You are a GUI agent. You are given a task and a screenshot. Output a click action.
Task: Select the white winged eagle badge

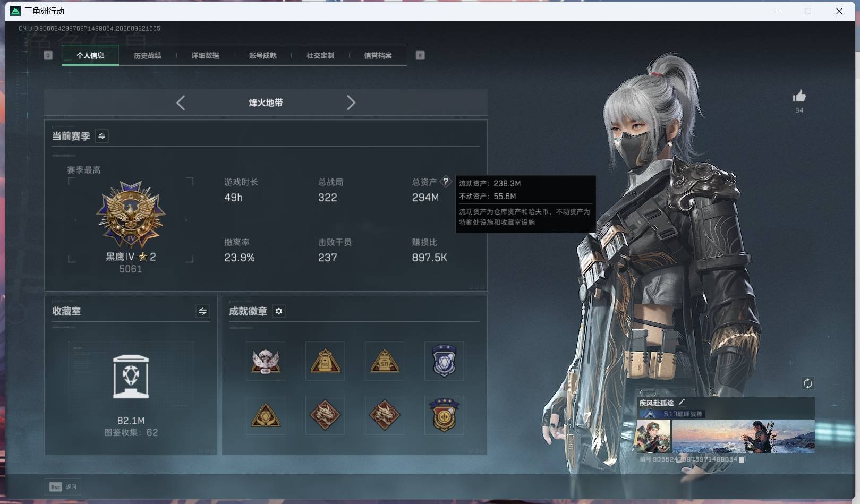[x=266, y=361]
